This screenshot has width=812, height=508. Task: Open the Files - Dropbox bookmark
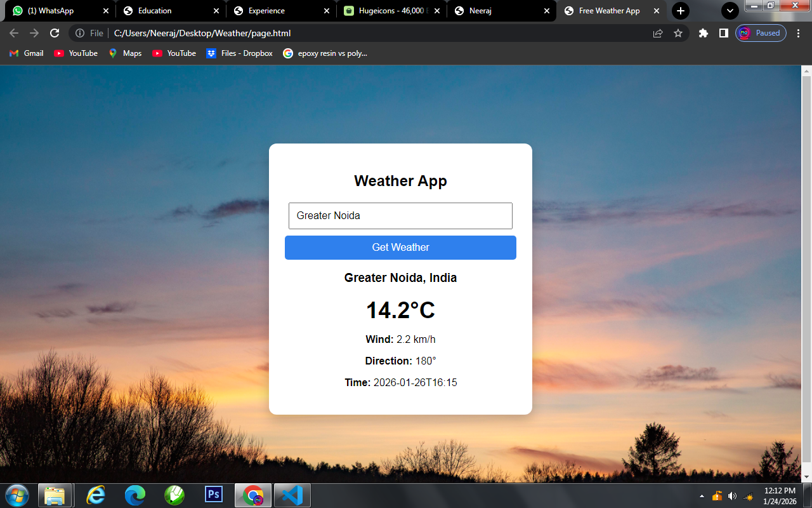(x=239, y=53)
